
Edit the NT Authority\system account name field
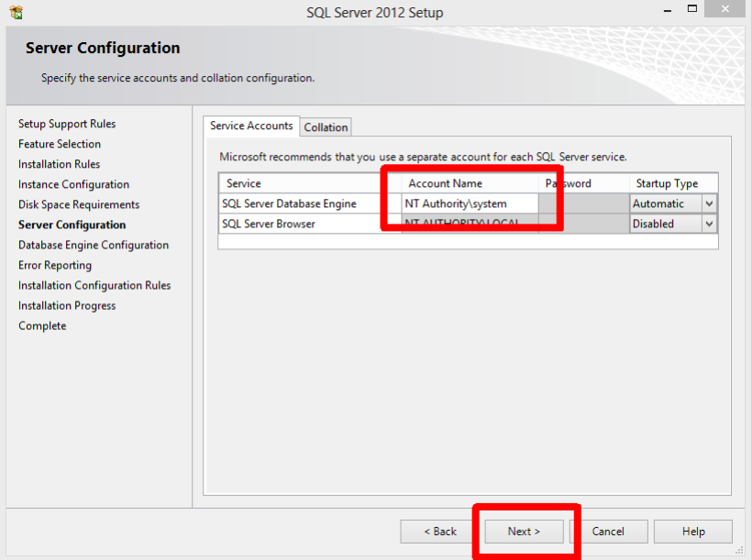click(x=470, y=203)
